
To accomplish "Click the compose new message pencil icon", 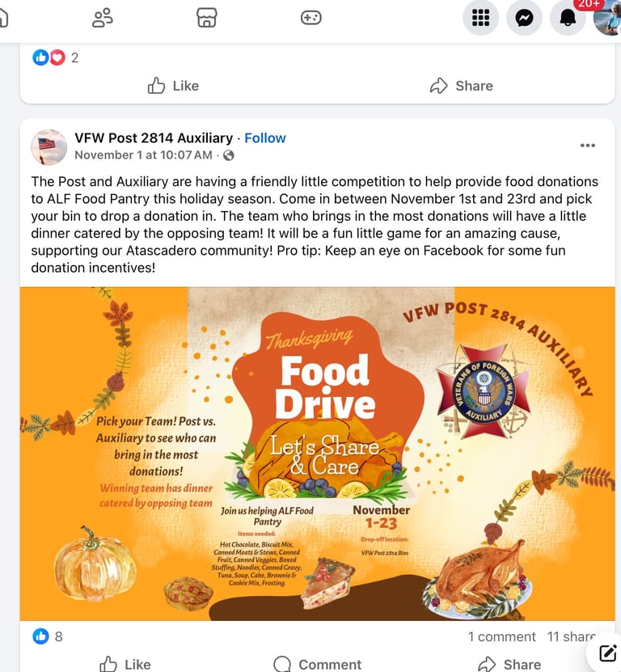I will click(x=608, y=653).
